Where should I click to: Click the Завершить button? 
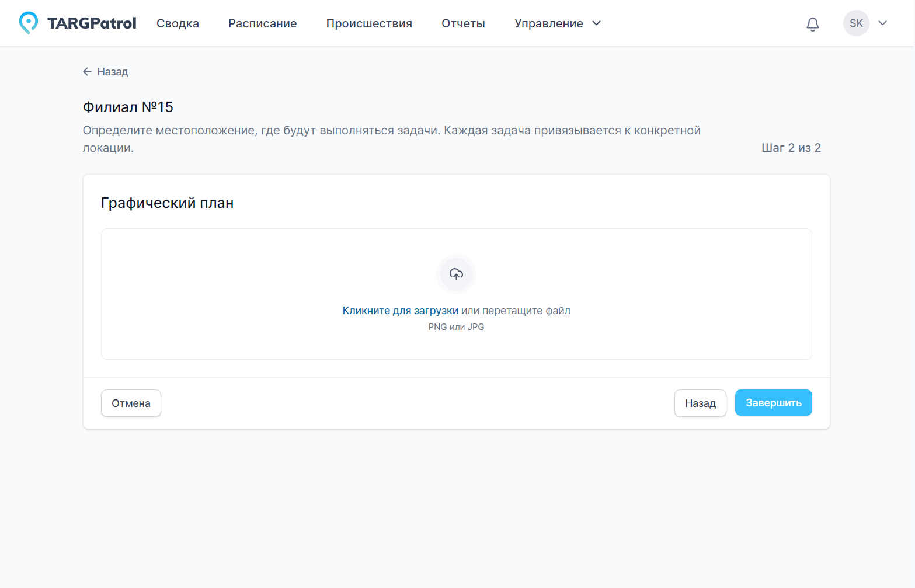tap(773, 402)
